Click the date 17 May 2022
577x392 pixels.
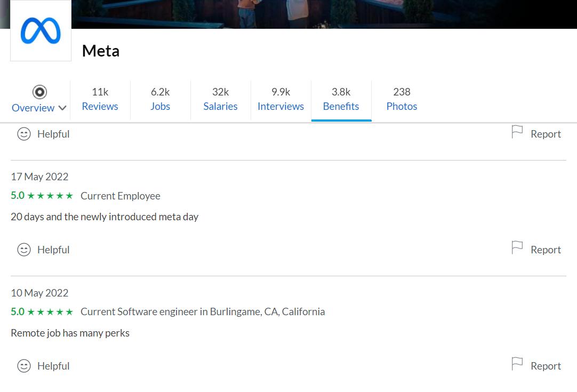[40, 177]
